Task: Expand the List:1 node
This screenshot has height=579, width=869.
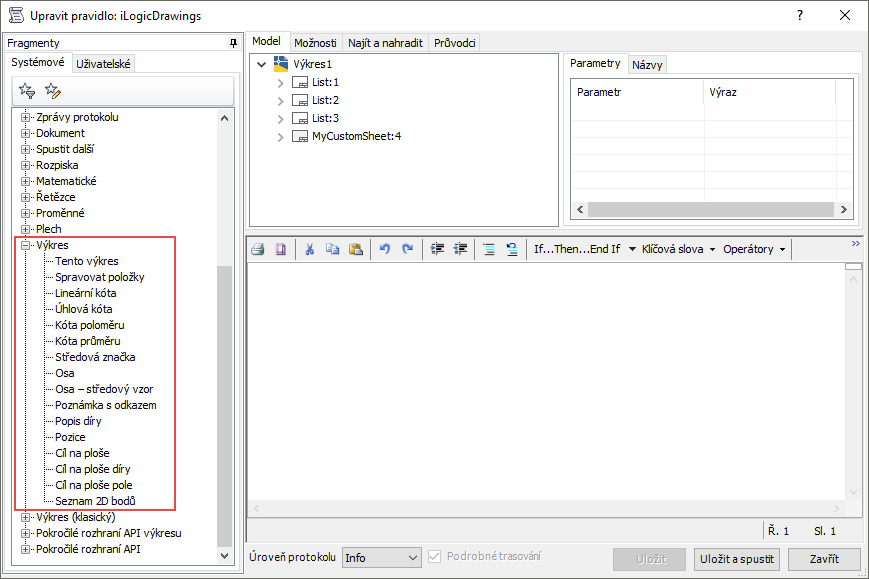Action: [280, 83]
